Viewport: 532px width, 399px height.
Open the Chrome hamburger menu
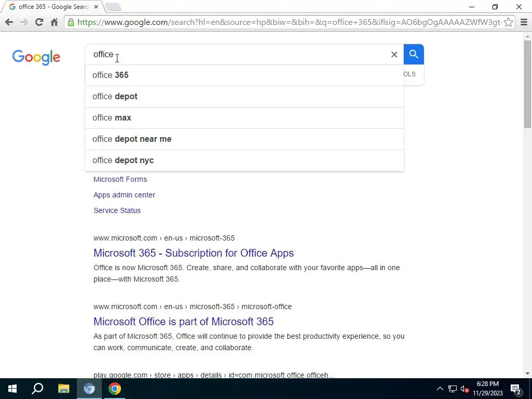tap(524, 22)
